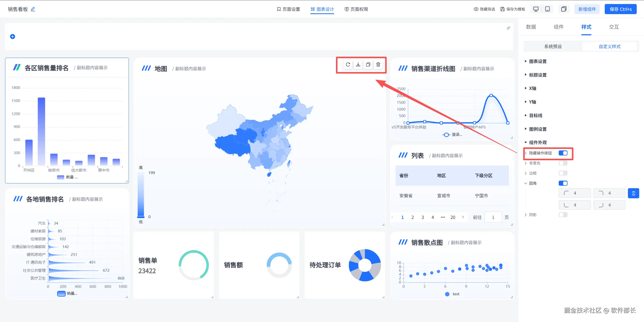This screenshot has height=322, width=644.
Task: Click the refresh icon on map widget
Action: tap(348, 65)
